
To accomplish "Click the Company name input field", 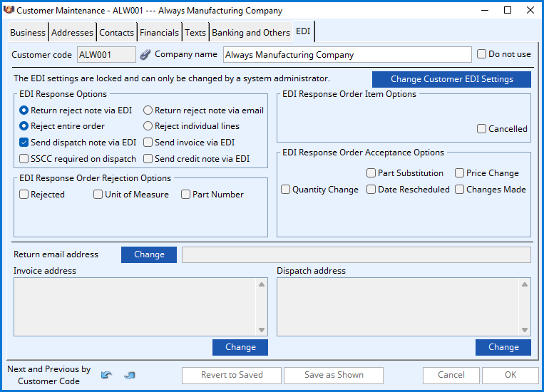I will point(347,54).
